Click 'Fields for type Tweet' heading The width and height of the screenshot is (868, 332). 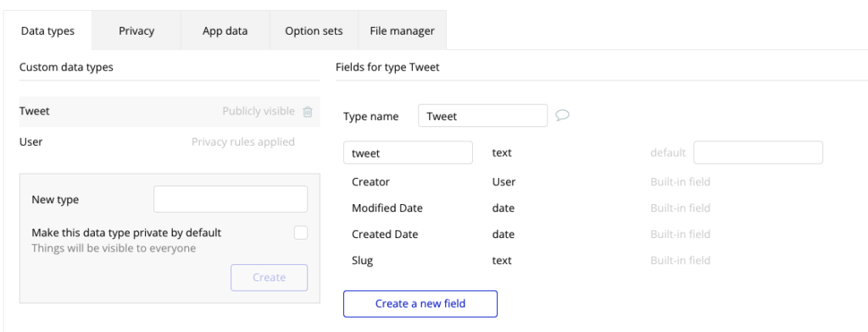(x=387, y=68)
